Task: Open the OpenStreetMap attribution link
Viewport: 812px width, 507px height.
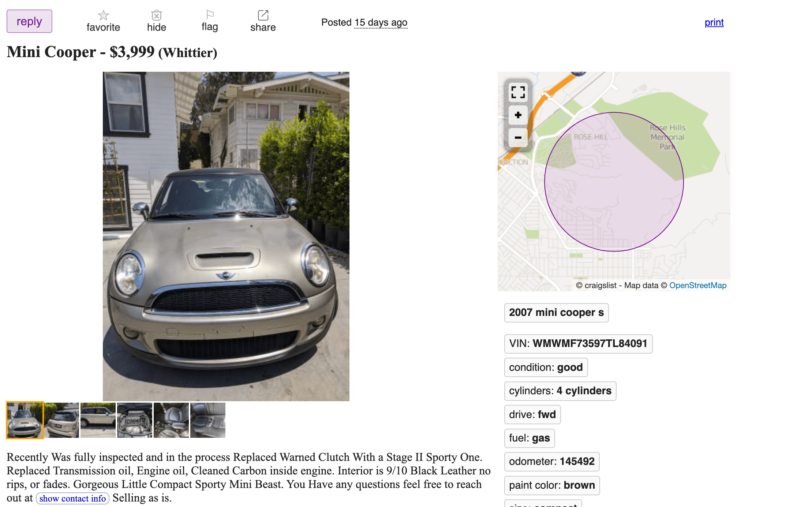Action: pos(698,285)
